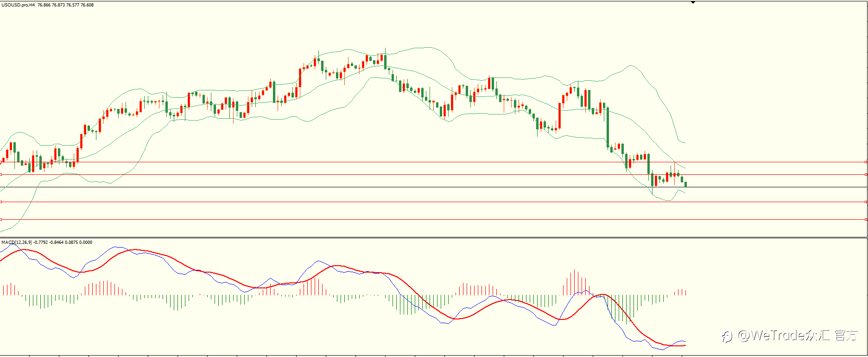Image resolution: width=868 pixels, height=357 pixels.
Task: Click the "USOUSD.pro,H4" chart symbol label
Action: point(18,5)
